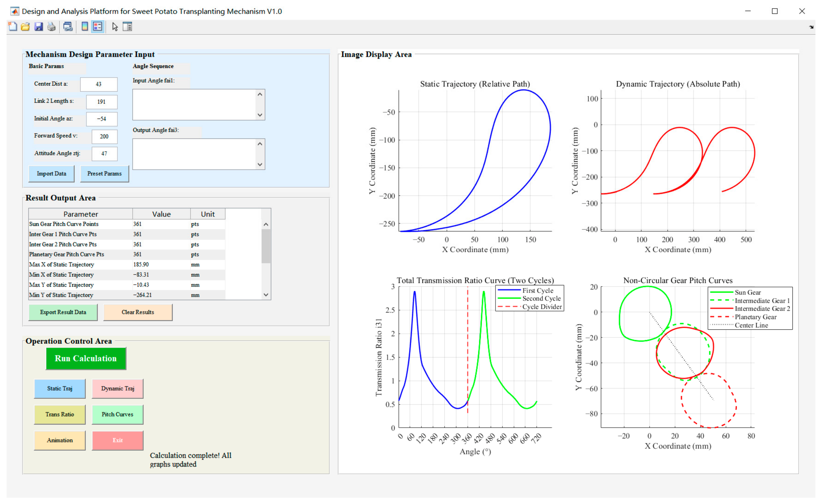
Task: Show the Static Traj plot
Action: coord(60,389)
